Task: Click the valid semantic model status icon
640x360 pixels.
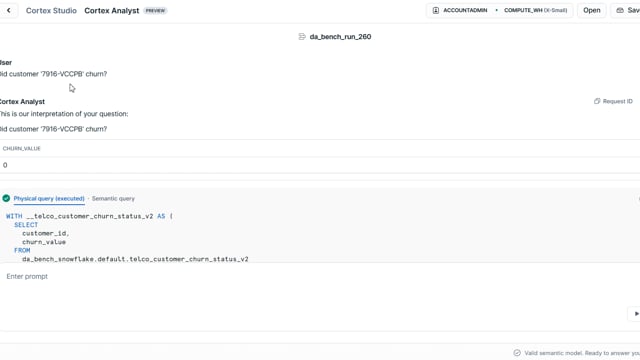Action: [517, 353]
